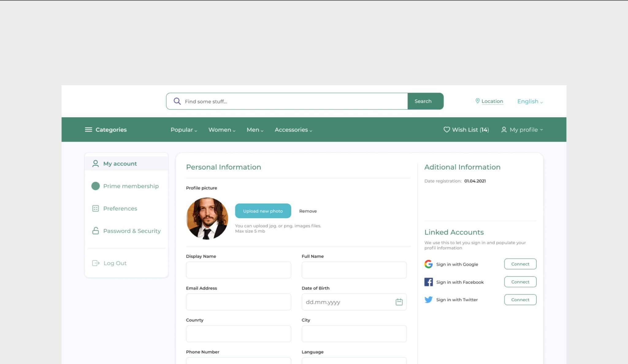Click the Full Name input field
628x364 pixels.
[354, 270]
